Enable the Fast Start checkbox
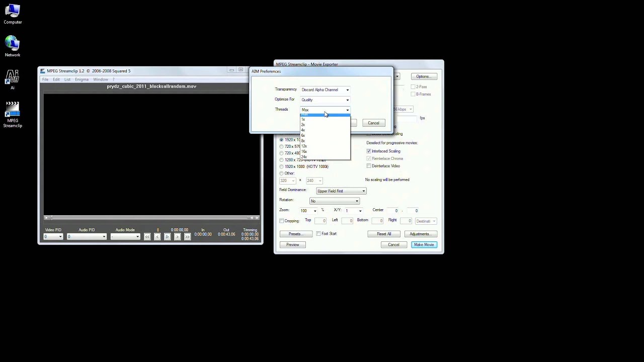 pos(318,234)
